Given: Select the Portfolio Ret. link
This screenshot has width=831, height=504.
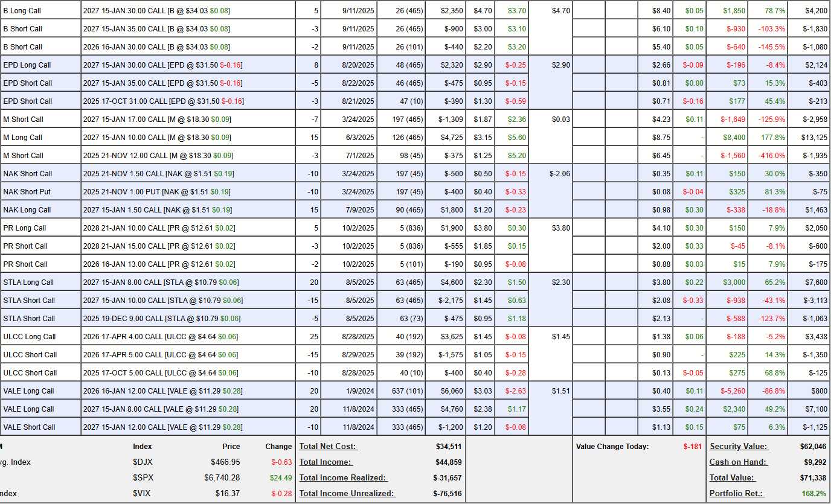Looking at the screenshot, I should (x=736, y=494).
